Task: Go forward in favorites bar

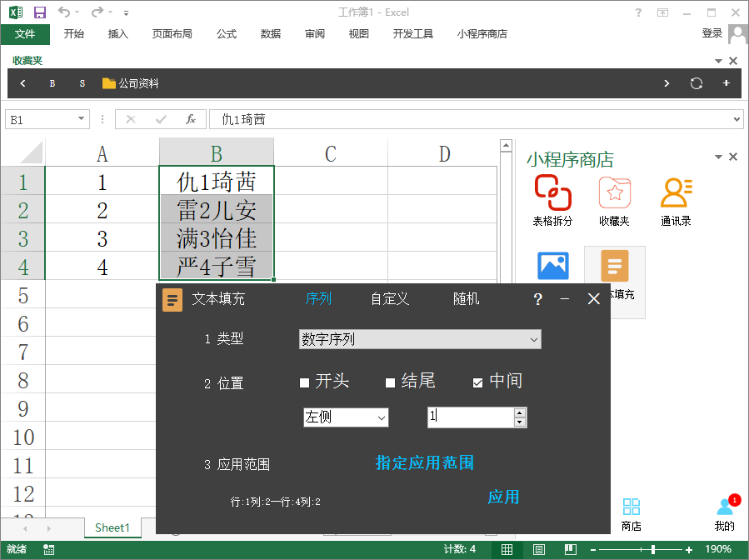Action: 667,83
